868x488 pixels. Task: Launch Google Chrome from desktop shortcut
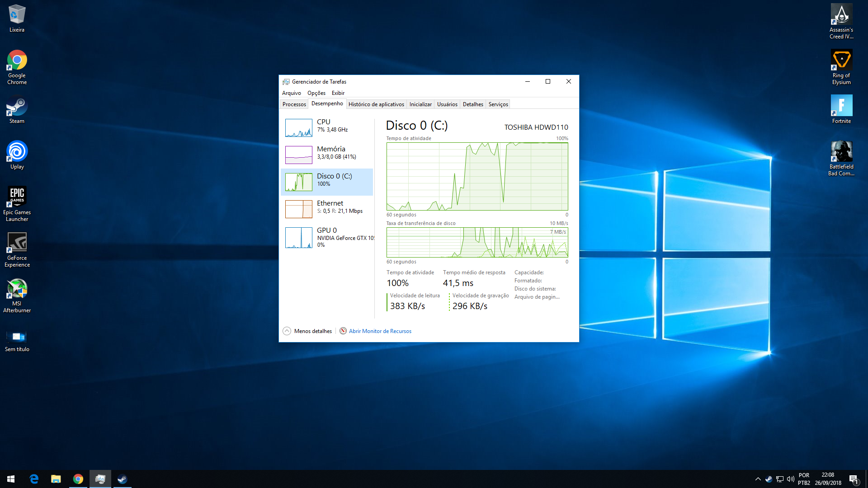click(x=17, y=67)
